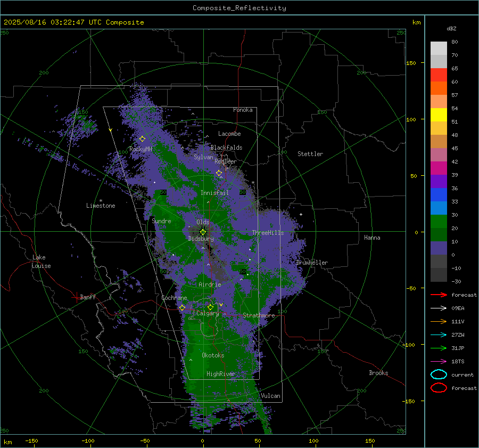Screen dimensions: 479x448
Task: Click the Airdrie label
Action: (x=210, y=284)
